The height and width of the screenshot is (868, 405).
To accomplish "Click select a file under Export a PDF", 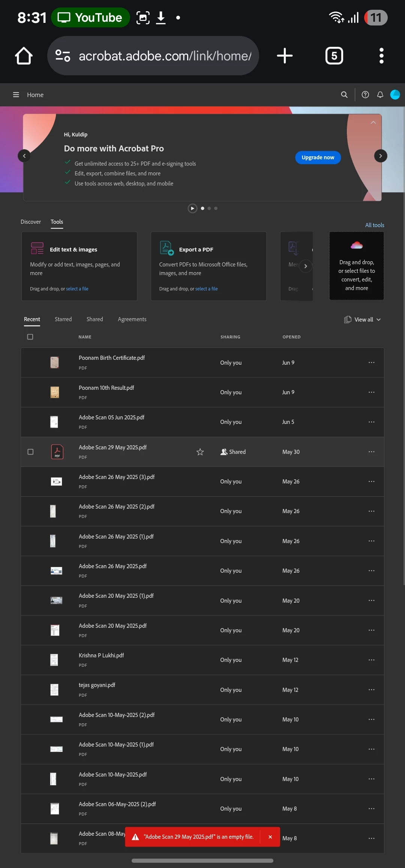I will [x=207, y=289].
